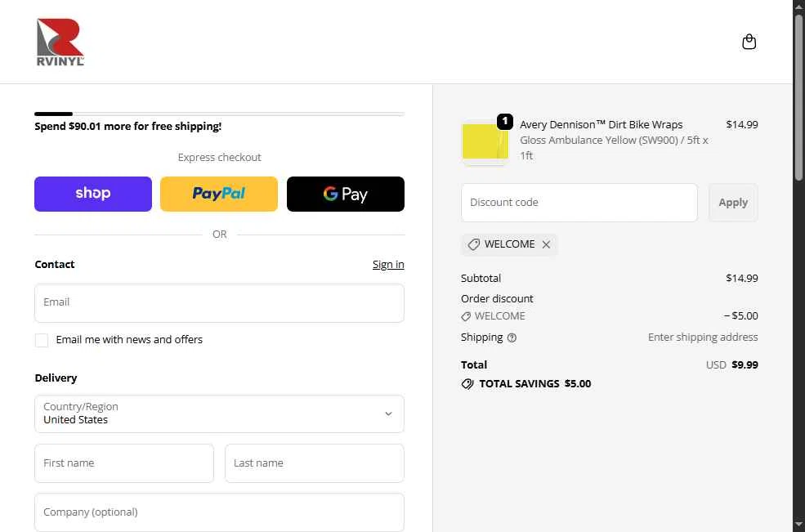Focus the Company (optional) field

[219, 512]
